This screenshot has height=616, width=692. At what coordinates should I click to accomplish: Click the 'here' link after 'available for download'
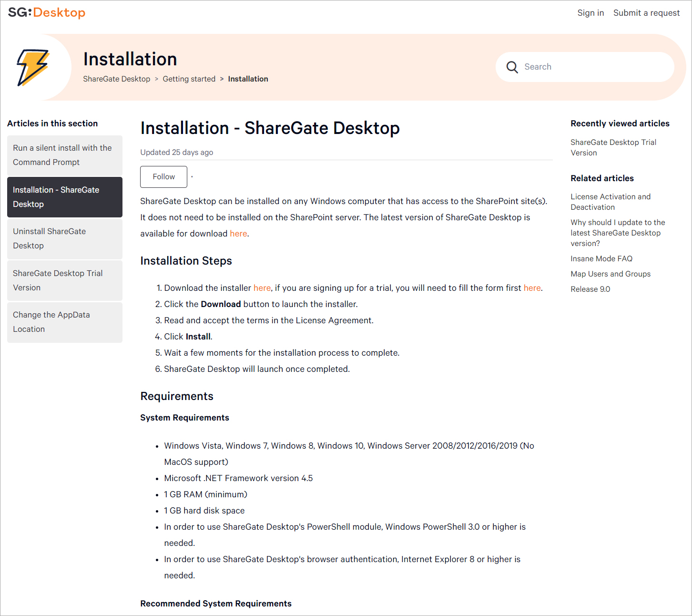pyautogui.click(x=238, y=234)
